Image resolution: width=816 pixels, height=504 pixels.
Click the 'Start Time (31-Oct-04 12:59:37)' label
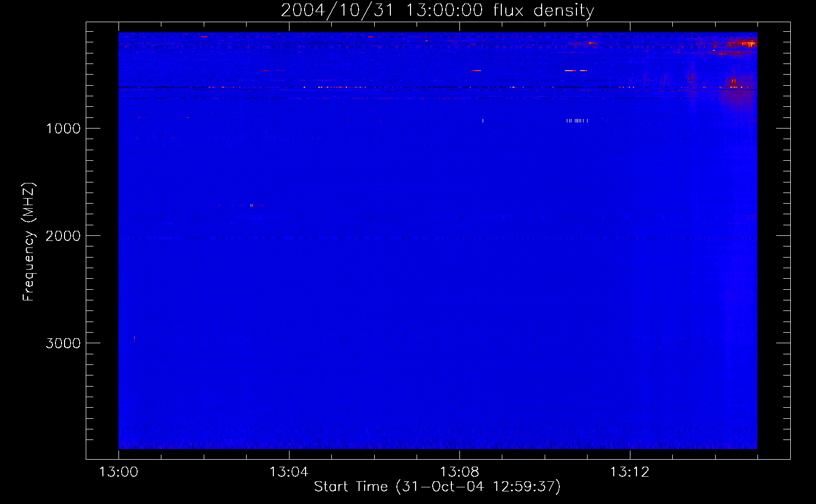(x=437, y=487)
